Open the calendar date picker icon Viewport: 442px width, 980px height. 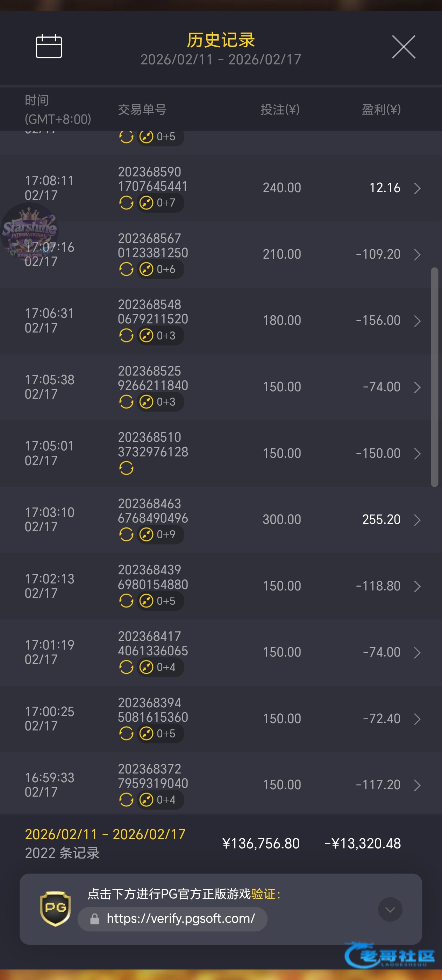coord(49,47)
